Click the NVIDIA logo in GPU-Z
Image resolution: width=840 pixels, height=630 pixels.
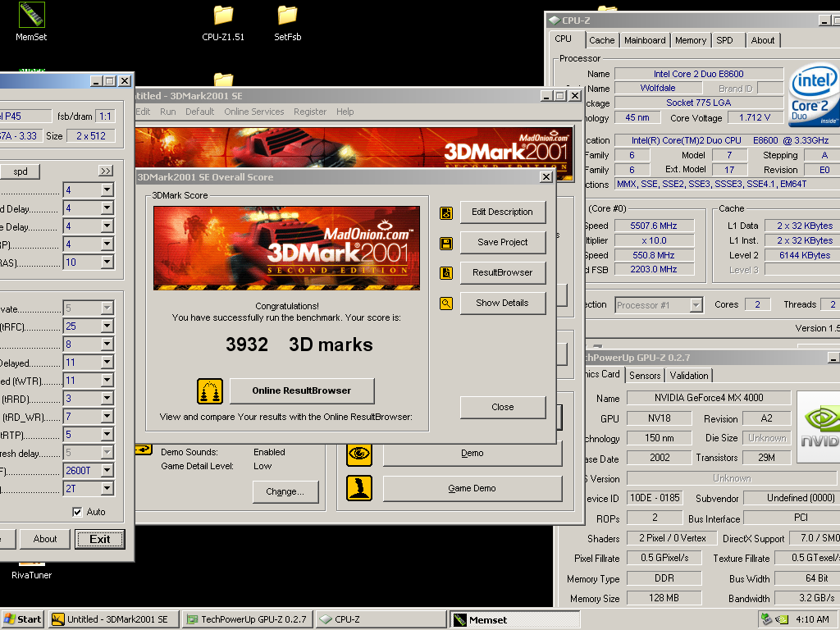pos(819,427)
